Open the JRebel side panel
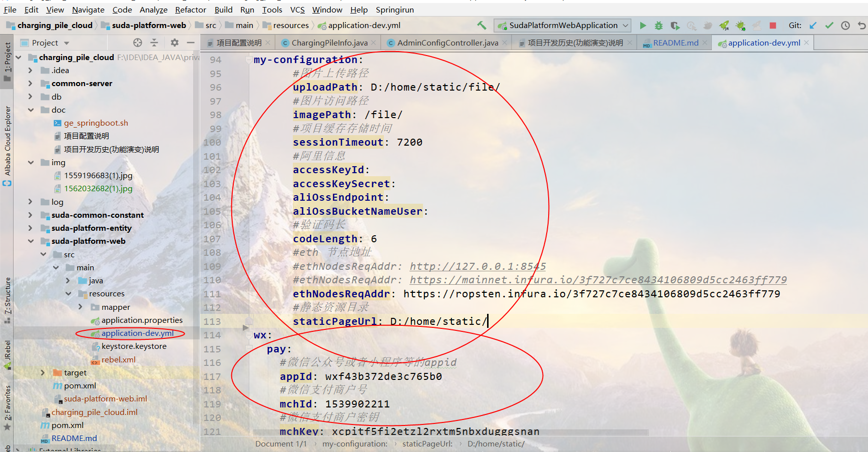The height and width of the screenshot is (452, 868). click(7, 354)
